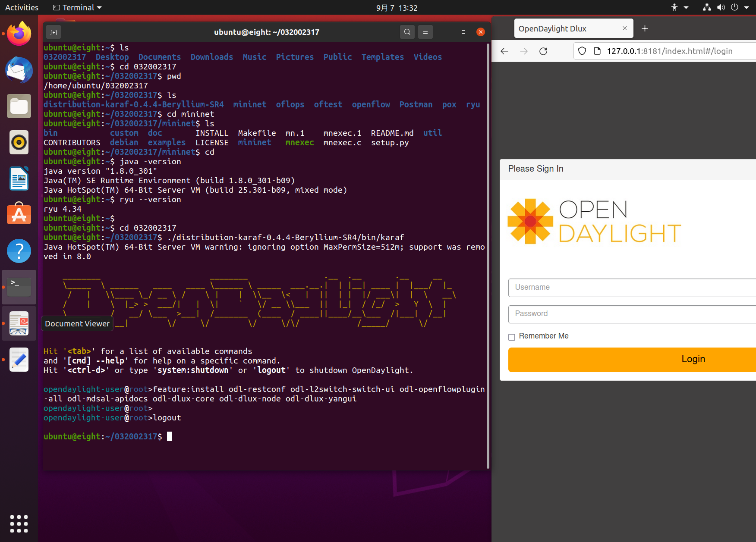Screen dimensions: 756x542
Task: Click the 'java version "1.8.0_301"' line
Action: (x=101, y=171)
